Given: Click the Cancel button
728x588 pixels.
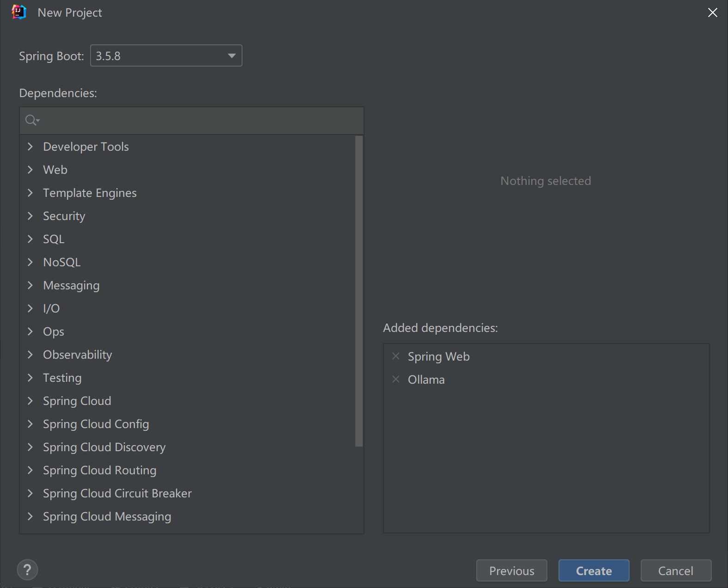Looking at the screenshot, I should (x=676, y=570).
